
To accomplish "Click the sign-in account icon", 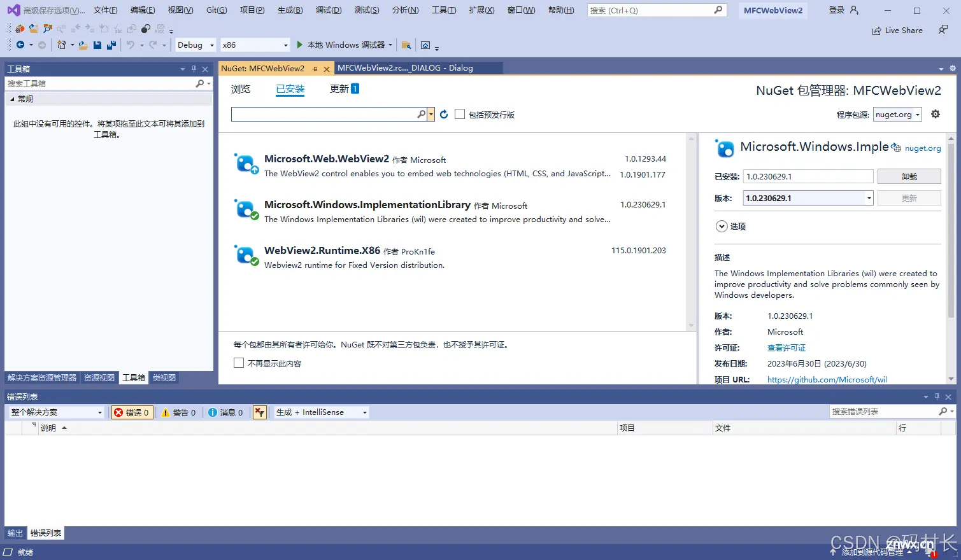I will pos(855,10).
